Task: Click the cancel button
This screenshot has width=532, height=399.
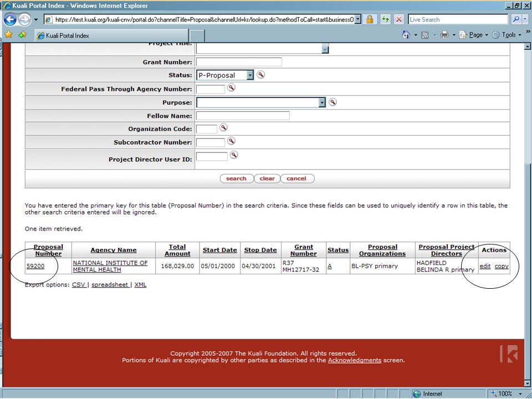Action: 296,178
